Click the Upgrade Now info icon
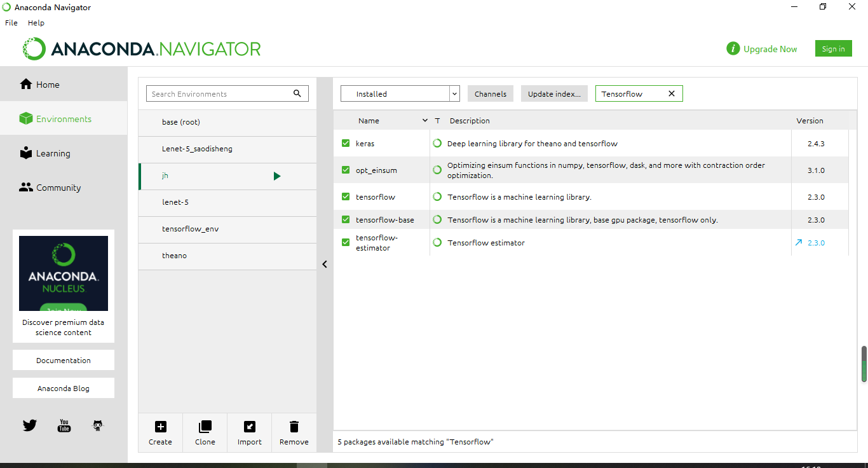Viewport: 868px width, 468px height. coord(733,48)
